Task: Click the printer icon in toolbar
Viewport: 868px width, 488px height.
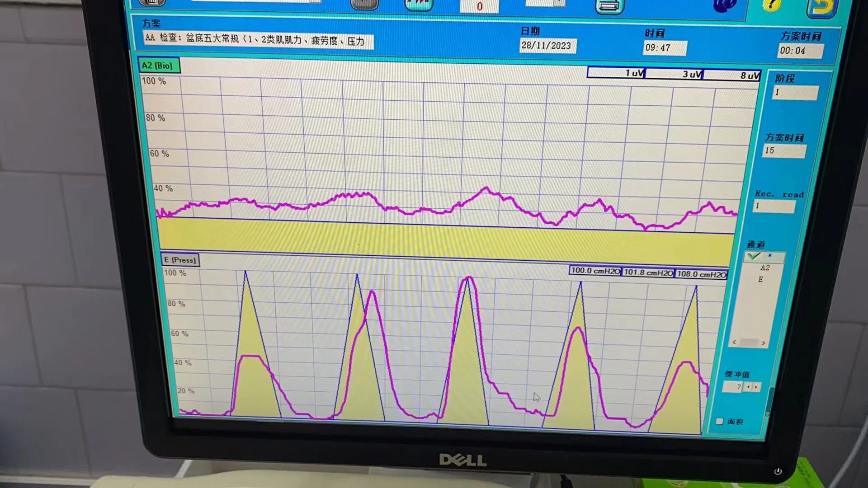Action: click(609, 6)
